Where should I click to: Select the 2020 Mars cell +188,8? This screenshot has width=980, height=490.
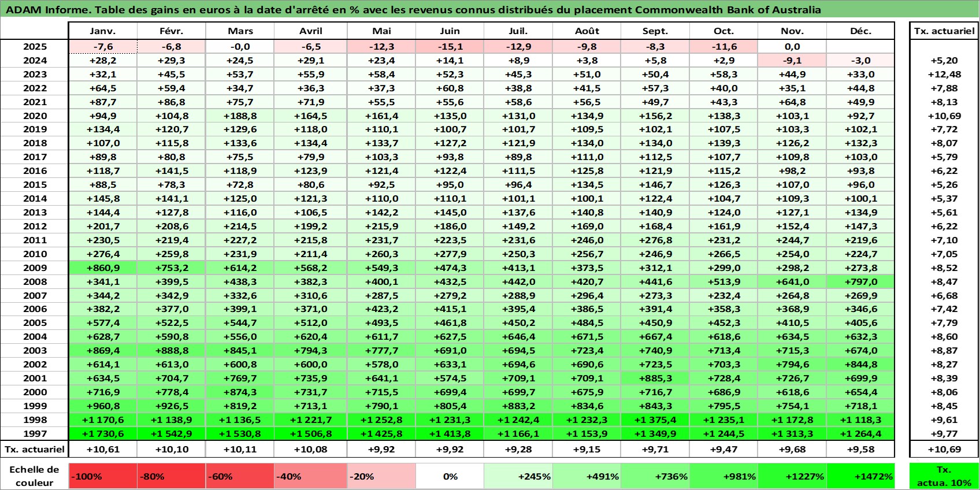click(240, 116)
